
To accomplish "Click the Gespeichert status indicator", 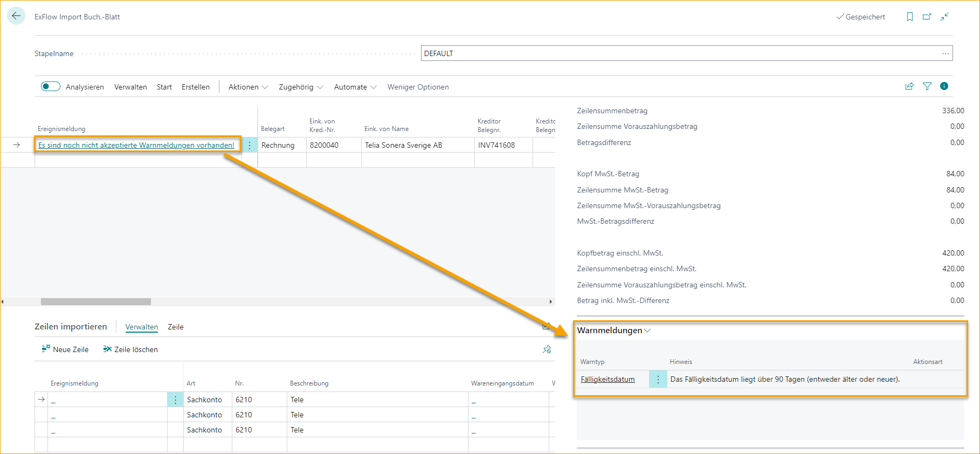I will (x=861, y=17).
